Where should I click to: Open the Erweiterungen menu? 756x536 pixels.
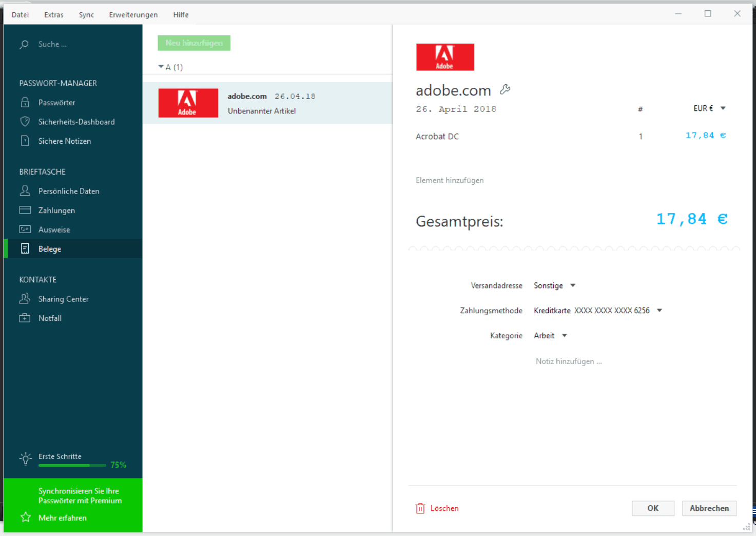tap(133, 14)
